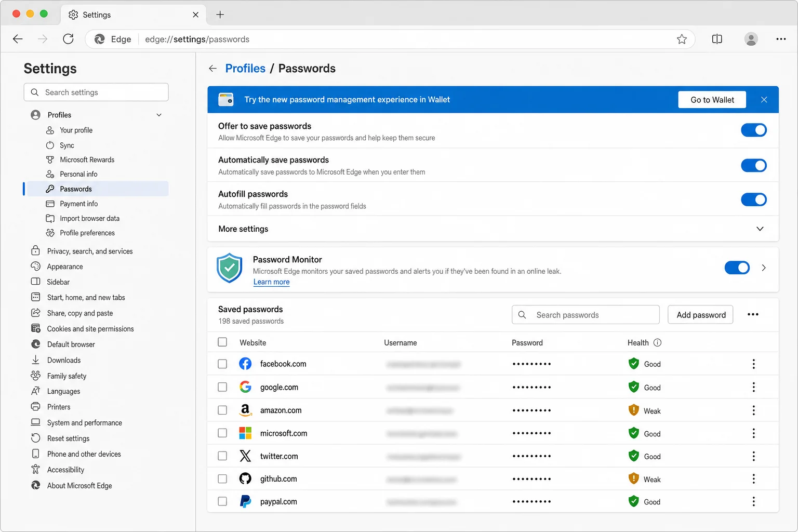Open more actions for paypal.com password
Viewport: 798px width, 532px height.
tap(753, 502)
